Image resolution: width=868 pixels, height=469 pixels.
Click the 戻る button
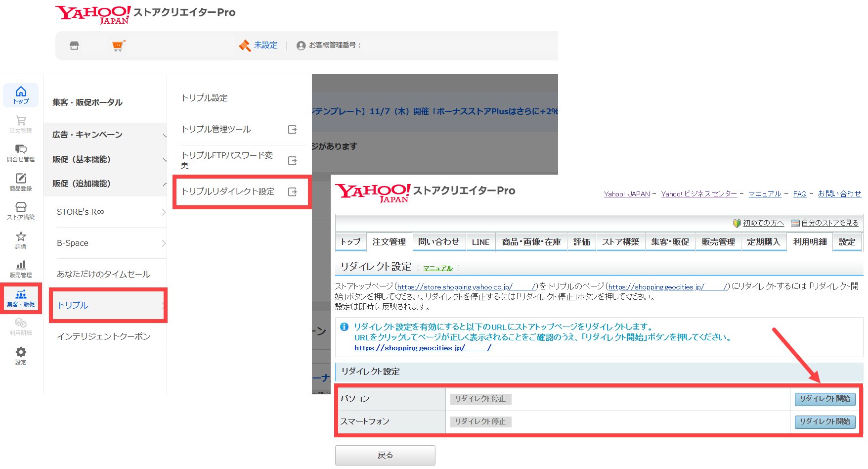click(x=385, y=455)
